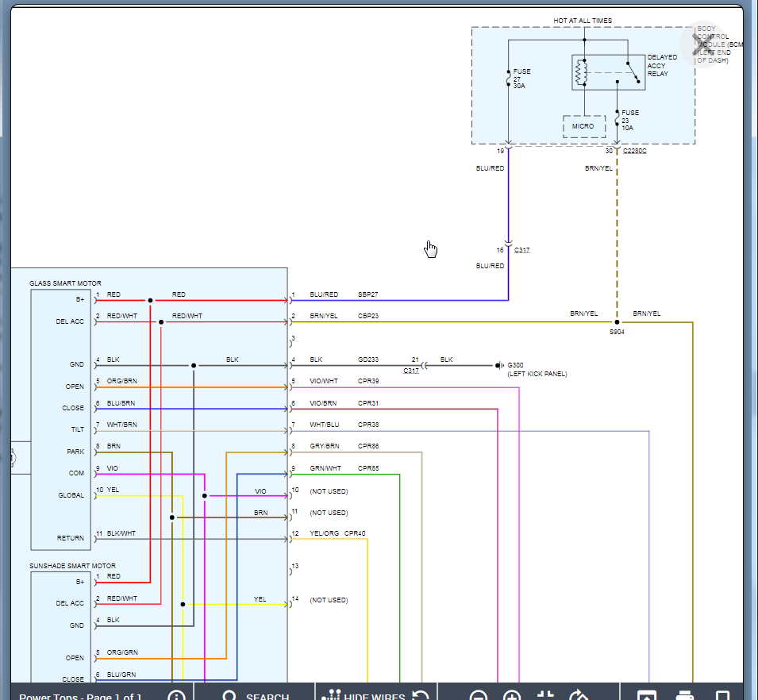
Task: Click the export image icon
Action: click(647, 696)
